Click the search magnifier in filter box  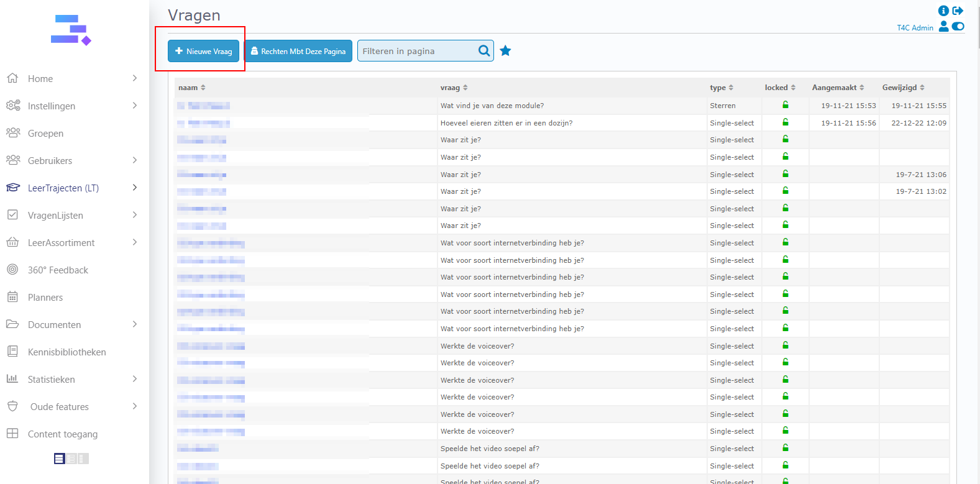click(484, 51)
